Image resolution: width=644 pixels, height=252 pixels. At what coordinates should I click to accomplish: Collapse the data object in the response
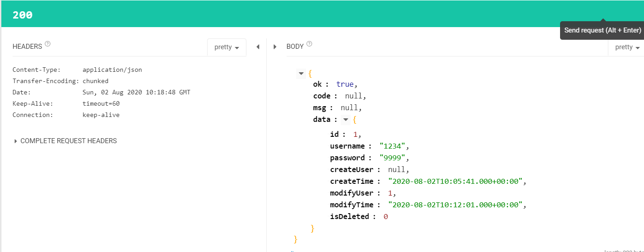[x=345, y=120]
